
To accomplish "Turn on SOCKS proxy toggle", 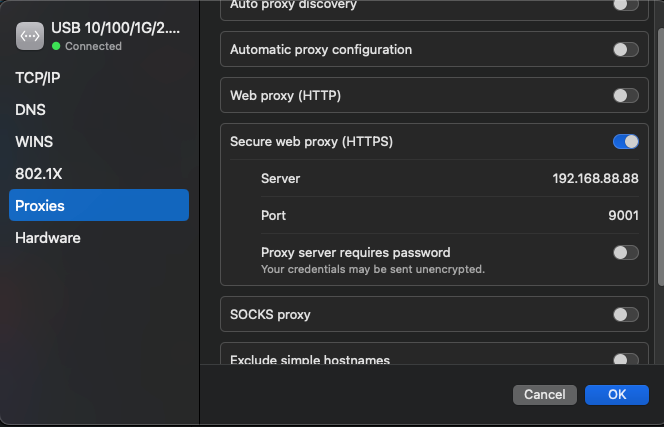I will (x=625, y=315).
